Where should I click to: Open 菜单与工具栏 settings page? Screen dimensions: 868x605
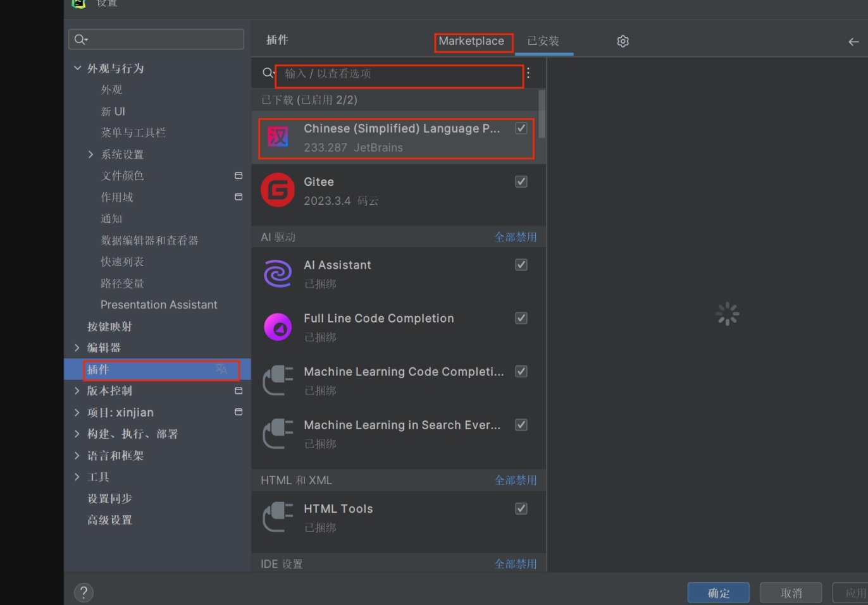click(133, 133)
